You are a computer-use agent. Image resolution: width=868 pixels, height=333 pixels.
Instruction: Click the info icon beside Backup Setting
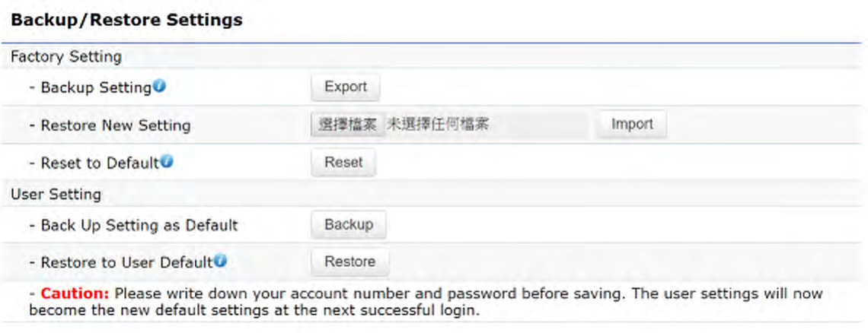pos(159,87)
